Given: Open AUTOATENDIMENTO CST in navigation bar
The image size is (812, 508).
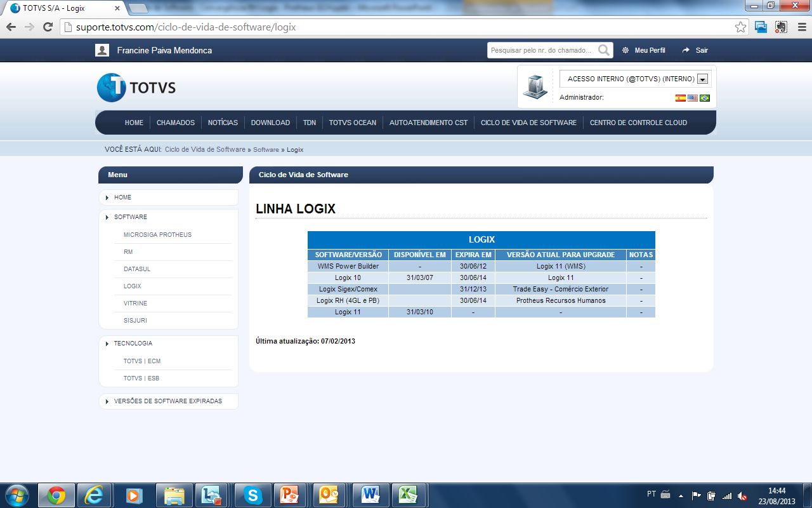Looking at the screenshot, I should (428, 123).
